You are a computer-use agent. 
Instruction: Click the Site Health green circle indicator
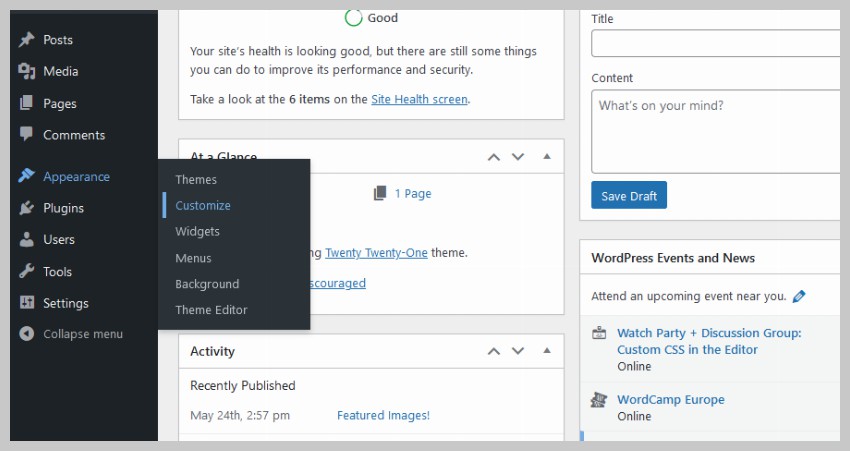353,18
